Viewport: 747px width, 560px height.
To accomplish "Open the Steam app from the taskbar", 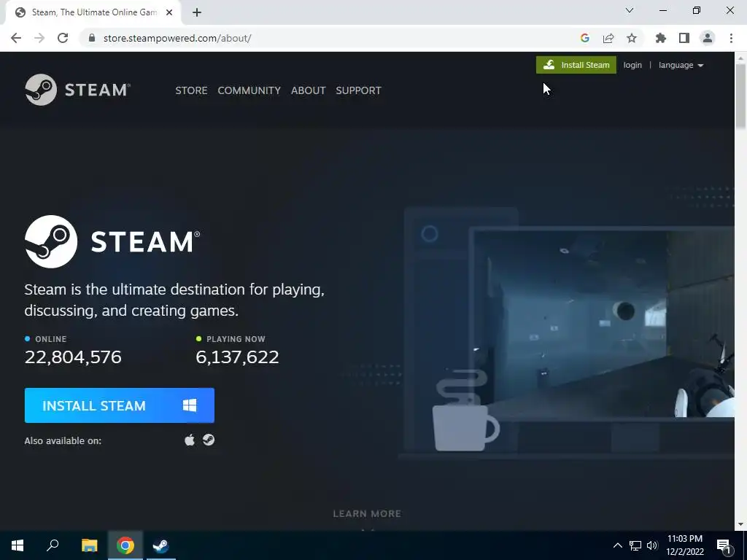I will 161,545.
